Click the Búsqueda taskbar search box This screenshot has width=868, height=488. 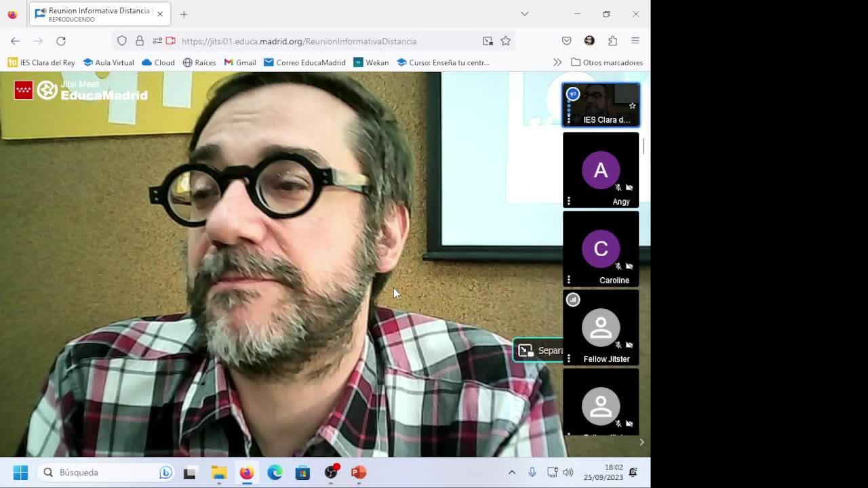106,472
